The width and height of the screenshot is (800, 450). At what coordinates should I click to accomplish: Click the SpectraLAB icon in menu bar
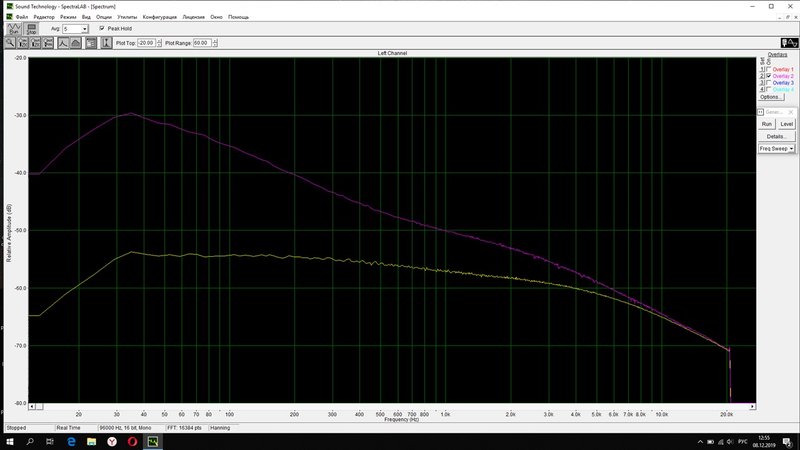[x=9, y=17]
